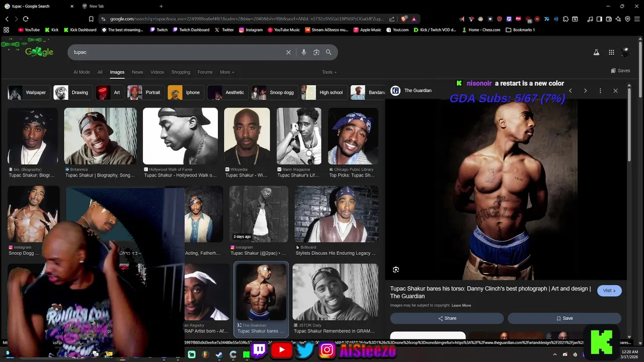Image resolution: width=644 pixels, height=362 pixels.
Task: Switch to the Videos tab
Action: click(x=157, y=72)
